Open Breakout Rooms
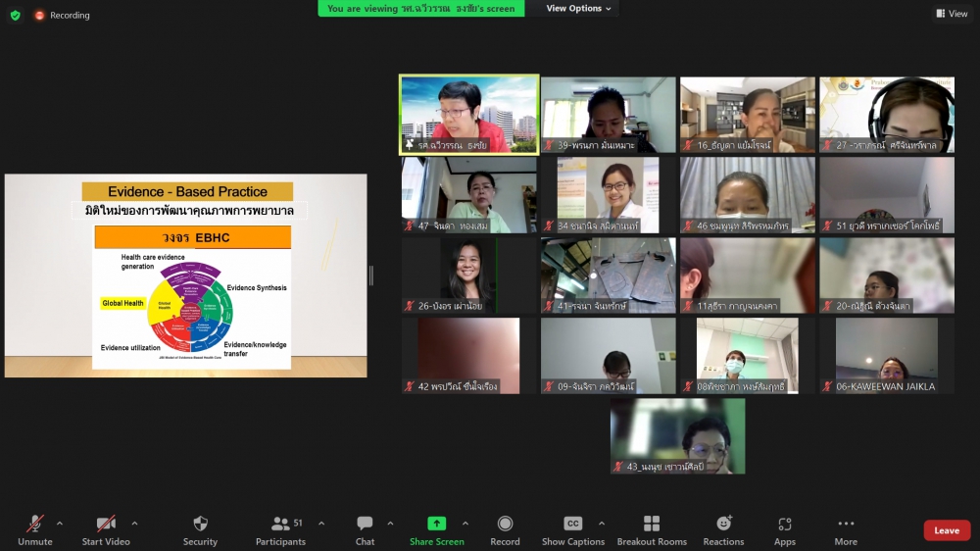The width and height of the screenshot is (980, 551). pyautogui.click(x=652, y=525)
